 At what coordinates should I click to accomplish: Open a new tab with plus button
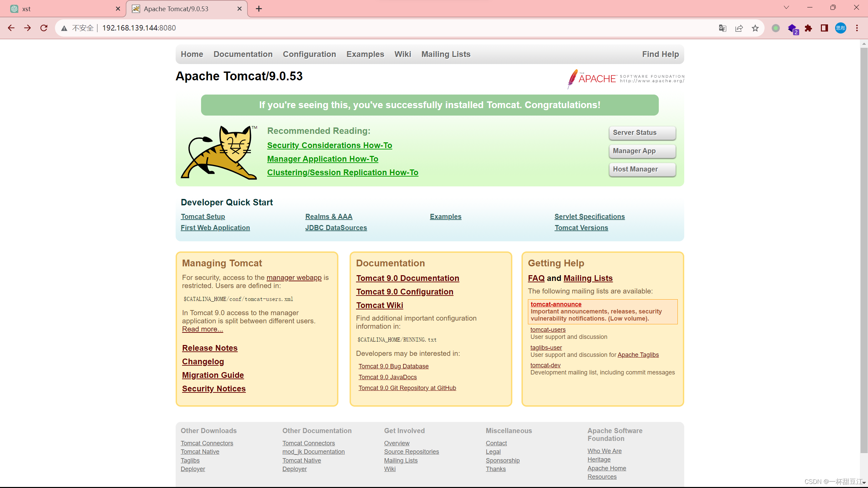point(259,9)
